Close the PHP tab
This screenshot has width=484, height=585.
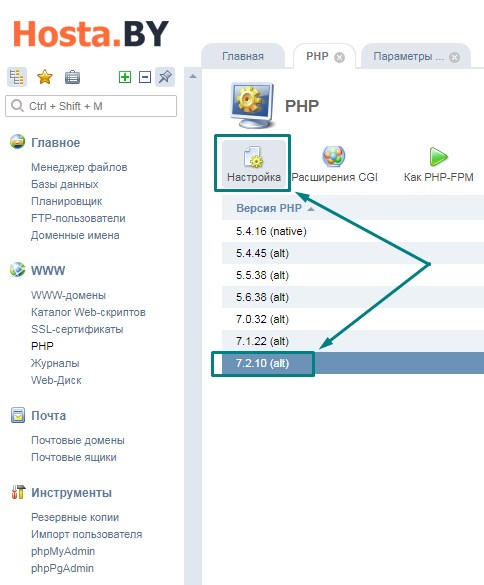(x=339, y=57)
